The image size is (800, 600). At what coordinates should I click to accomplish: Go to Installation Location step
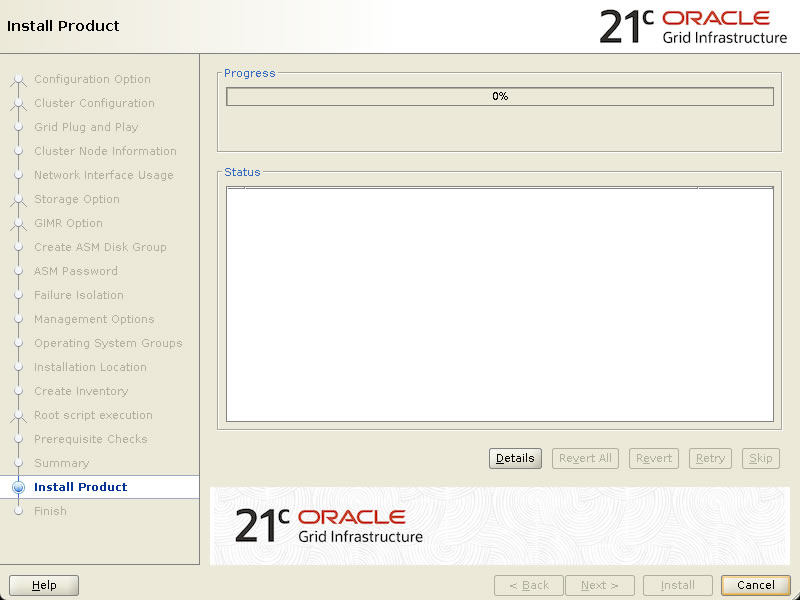[x=90, y=367]
